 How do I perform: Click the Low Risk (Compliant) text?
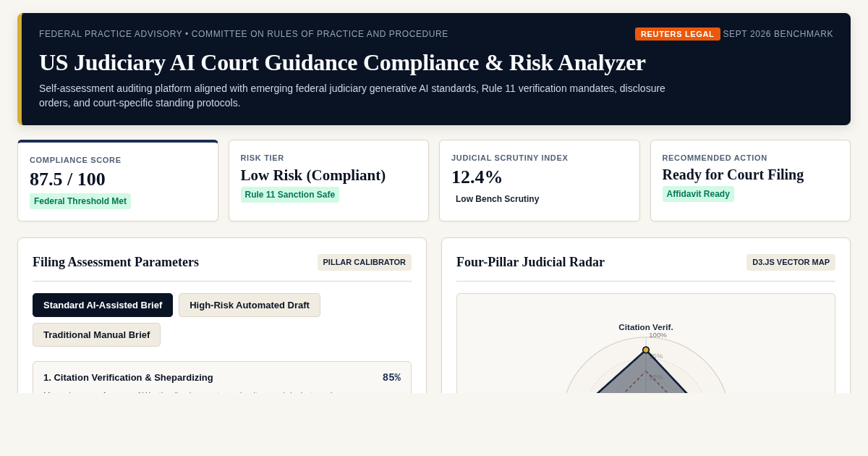(x=313, y=175)
